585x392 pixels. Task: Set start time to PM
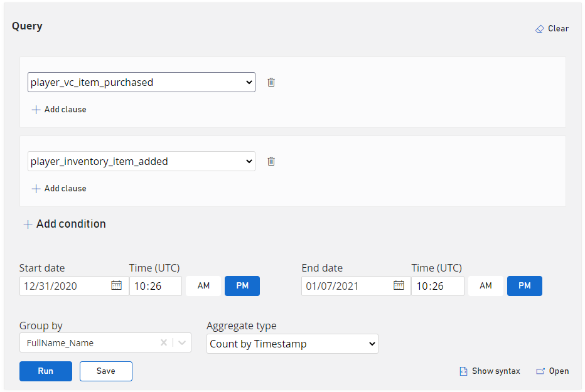click(x=242, y=286)
